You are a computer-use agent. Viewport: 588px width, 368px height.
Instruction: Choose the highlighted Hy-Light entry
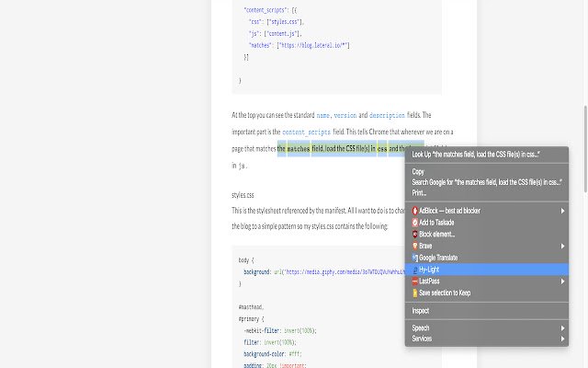point(487,270)
